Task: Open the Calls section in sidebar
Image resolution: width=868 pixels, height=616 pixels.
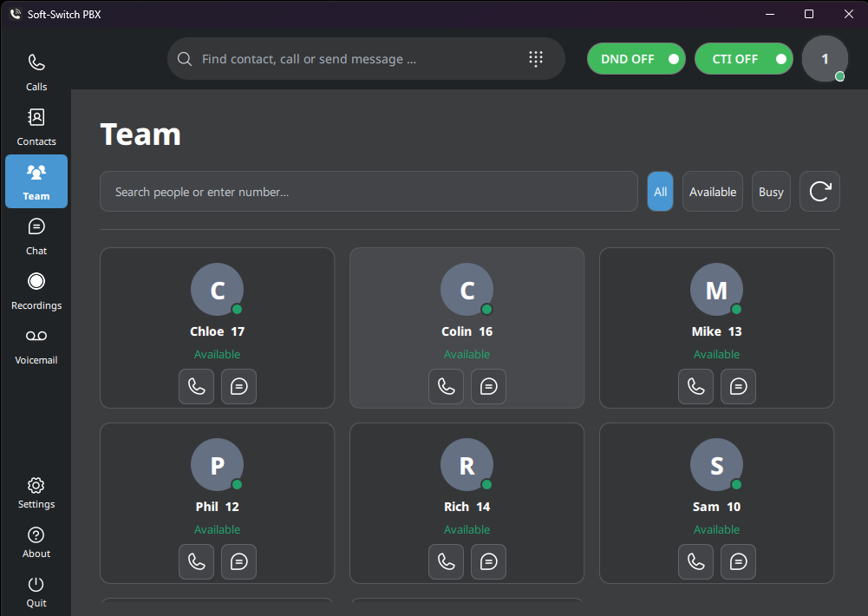Action: click(36, 72)
